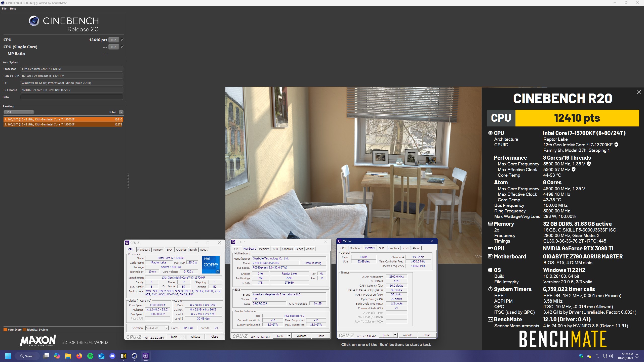
Task: Click the 'Your Score' legend label
Action: click(15, 330)
